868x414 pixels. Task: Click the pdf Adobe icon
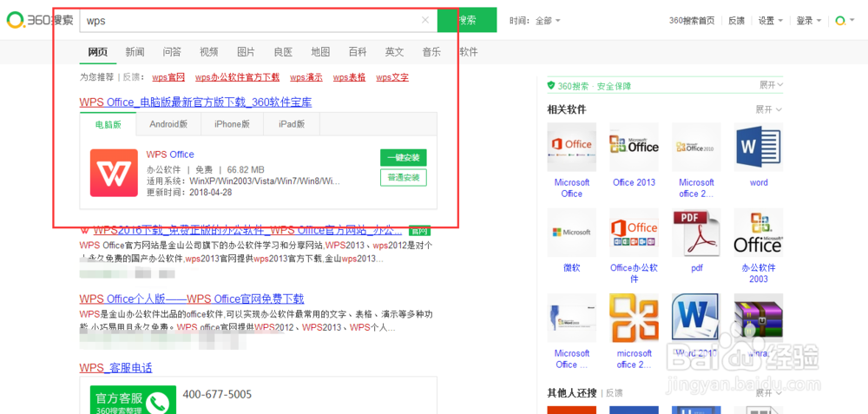pos(696,233)
